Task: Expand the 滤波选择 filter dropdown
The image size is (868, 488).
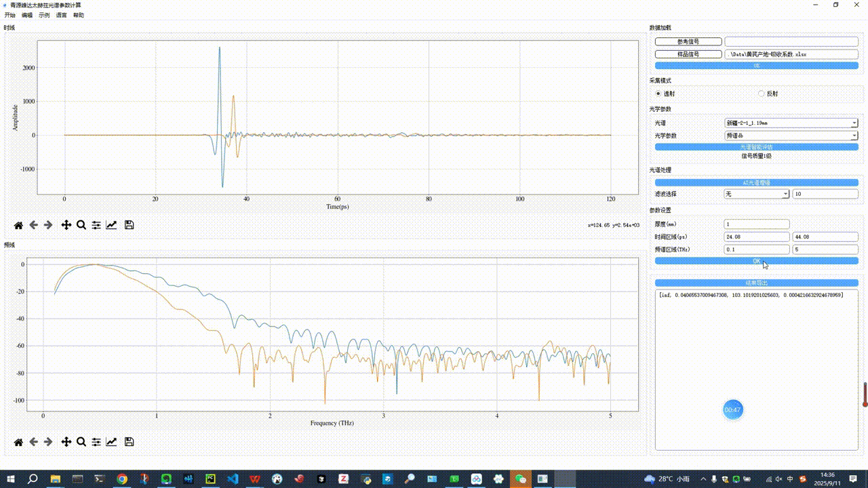Action: pyautogui.click(x=785, y=195)
